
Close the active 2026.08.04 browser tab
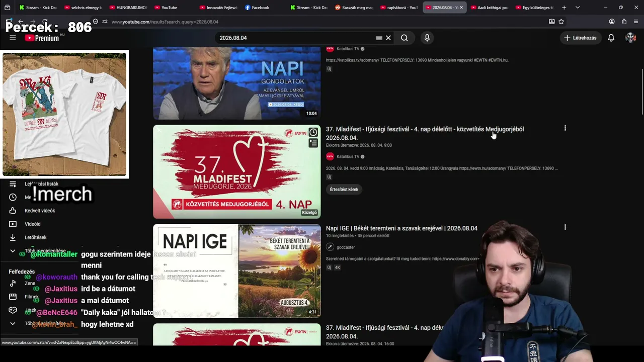tap(461, 8)
